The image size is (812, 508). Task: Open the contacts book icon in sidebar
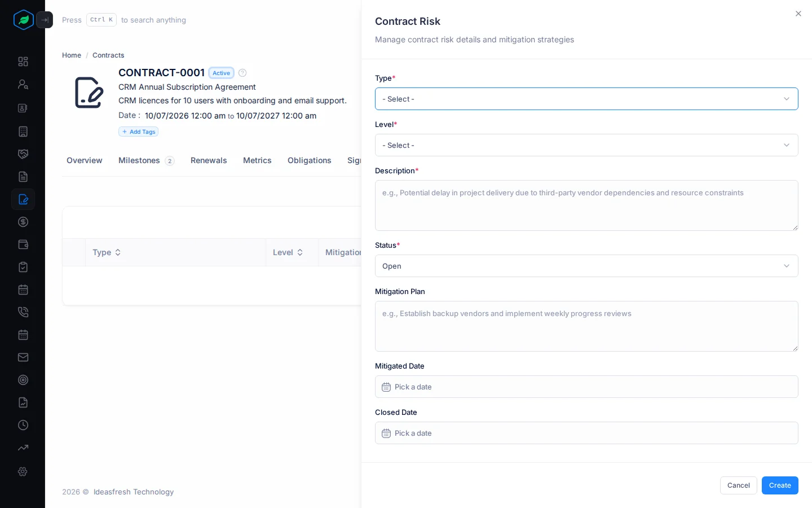click(23, 108)
